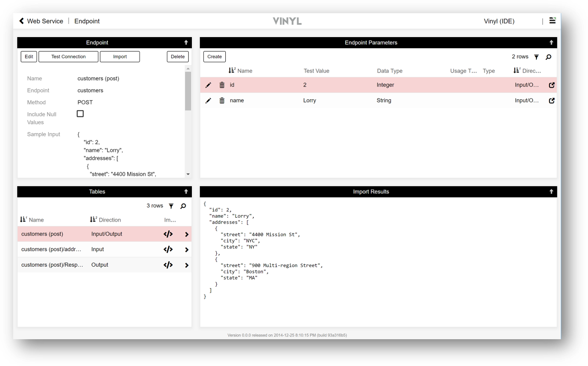588x366 pixels.
Task: Open the hamburger menu at top right
Action: [x=553, y=21]
